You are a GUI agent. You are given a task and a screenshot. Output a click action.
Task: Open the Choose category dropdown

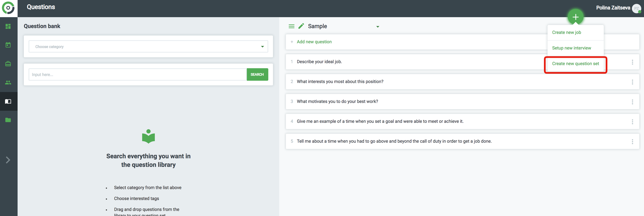pyautogui.click(x=148, y=46)
